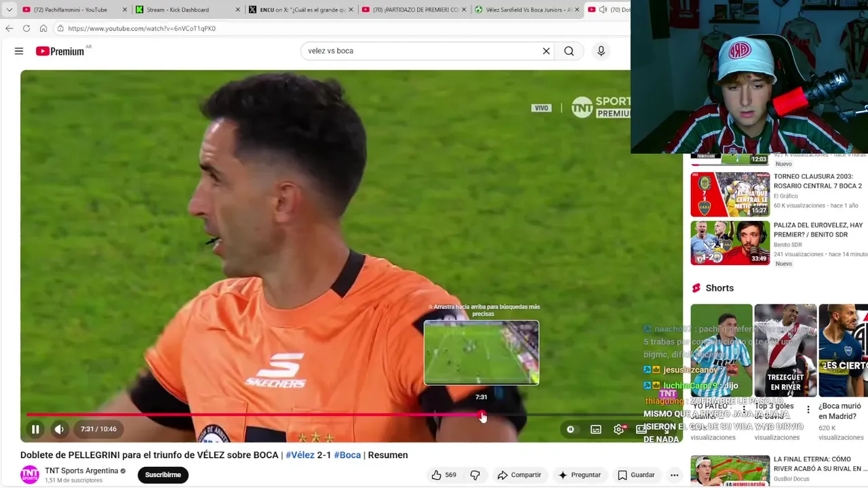
Task: Switch to ENCU on X tab
Action: (302, 9)
